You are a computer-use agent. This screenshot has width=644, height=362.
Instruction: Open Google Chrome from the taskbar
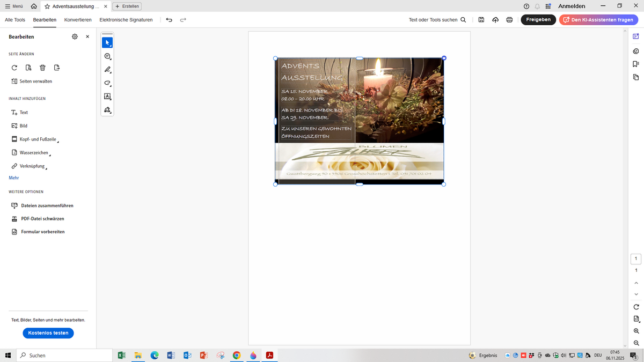click(x=237, y=356)
